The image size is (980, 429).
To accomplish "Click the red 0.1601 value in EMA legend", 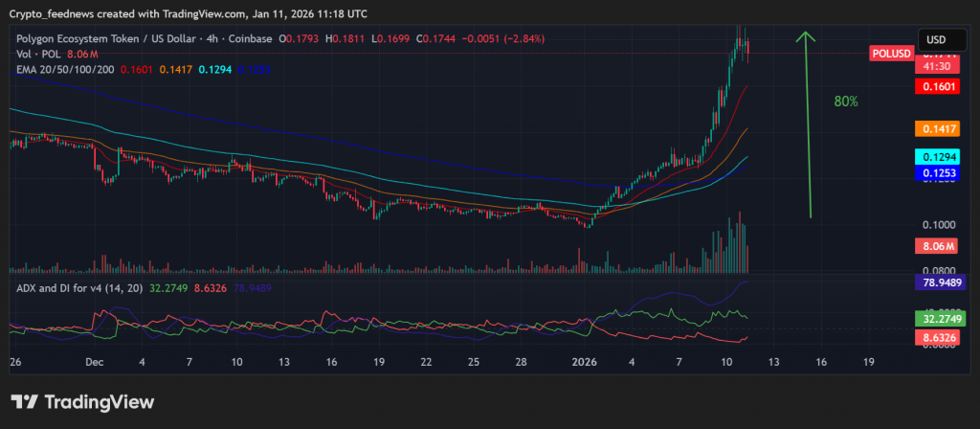I will pyautogui.click(x=136, y=69).
